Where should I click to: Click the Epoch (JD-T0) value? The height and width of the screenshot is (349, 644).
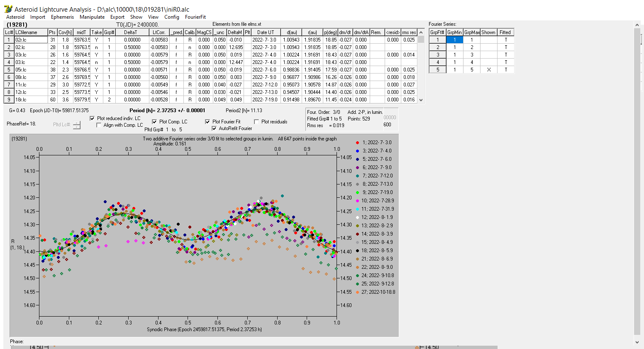(77, 111)
